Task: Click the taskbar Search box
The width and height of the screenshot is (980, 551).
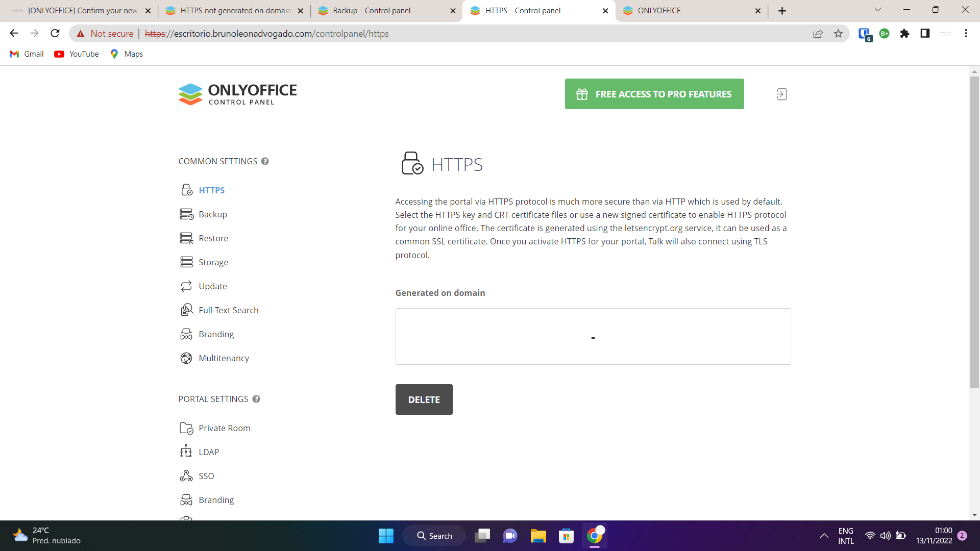Action: coord(434,536)
